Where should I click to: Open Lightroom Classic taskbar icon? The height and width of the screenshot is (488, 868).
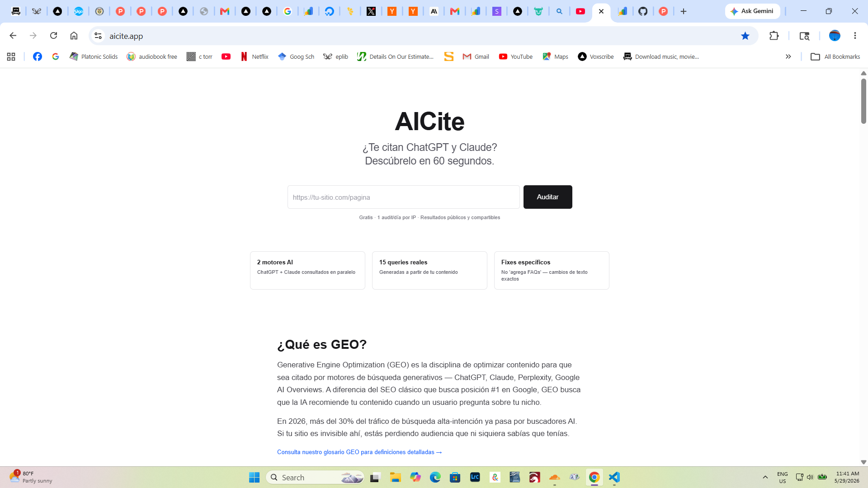(475, 477)
